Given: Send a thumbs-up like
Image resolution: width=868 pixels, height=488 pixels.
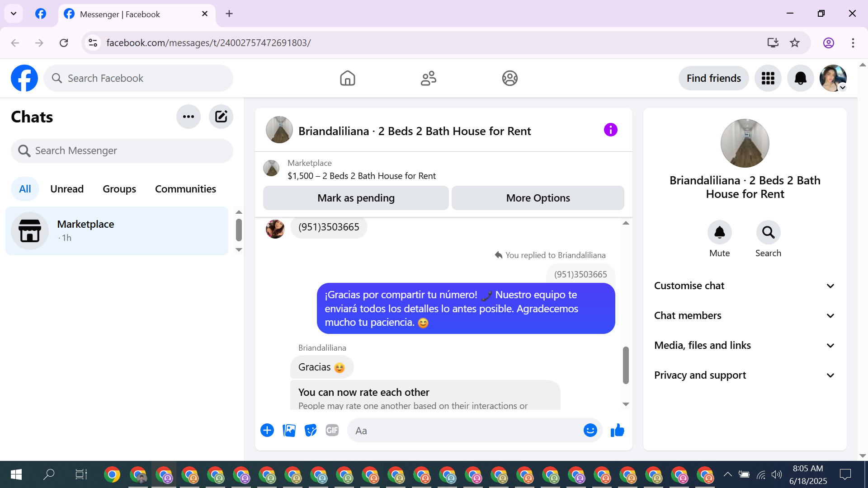Looking at the screenshot, I should coord(617,430).
